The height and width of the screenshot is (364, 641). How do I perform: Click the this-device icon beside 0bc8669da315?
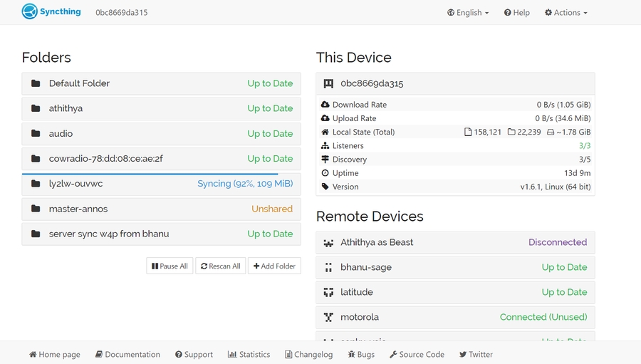point(328,83)
